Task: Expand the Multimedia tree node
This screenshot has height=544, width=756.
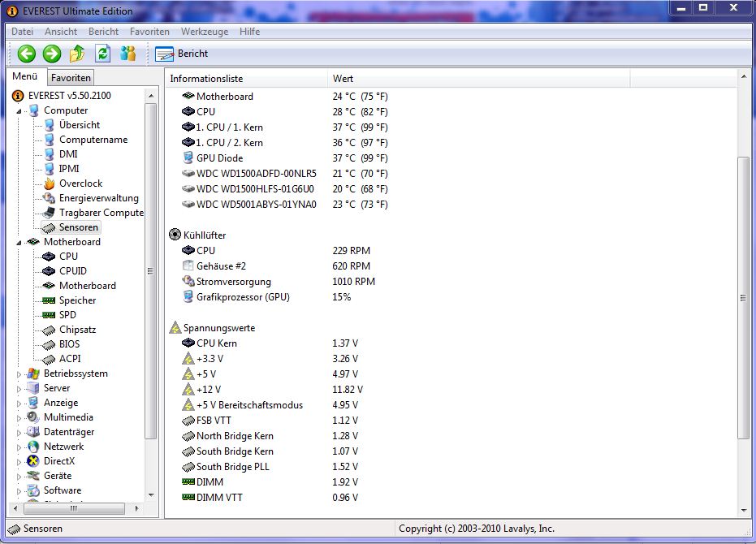Action: 19,418
